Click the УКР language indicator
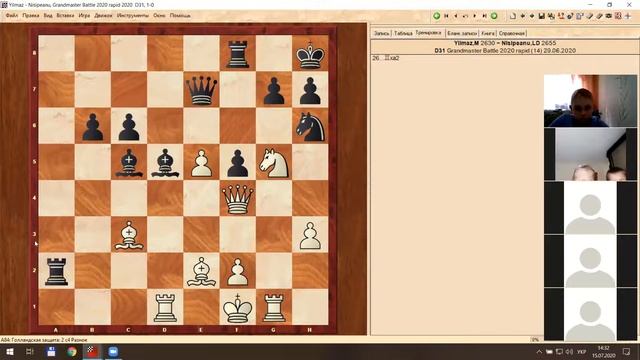This screenshot has height=360, width=640. coord(582,351)
